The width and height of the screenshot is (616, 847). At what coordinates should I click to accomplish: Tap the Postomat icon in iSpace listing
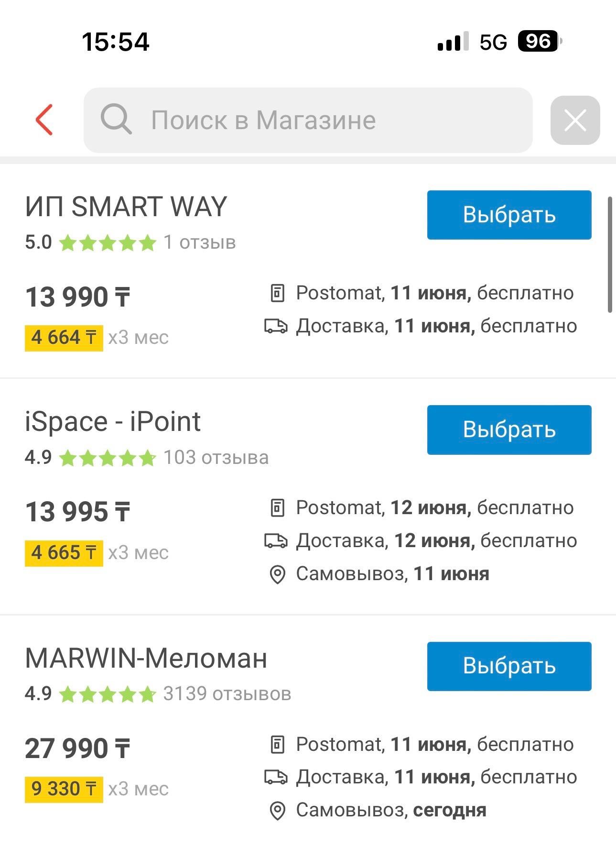(277, 508)
